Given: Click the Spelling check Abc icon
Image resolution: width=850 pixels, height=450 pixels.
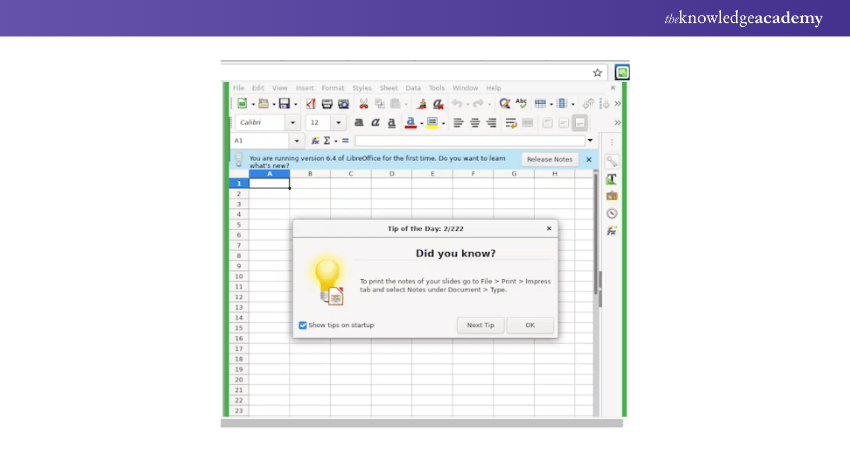Looking at the screenshot, I should [520, 103].
